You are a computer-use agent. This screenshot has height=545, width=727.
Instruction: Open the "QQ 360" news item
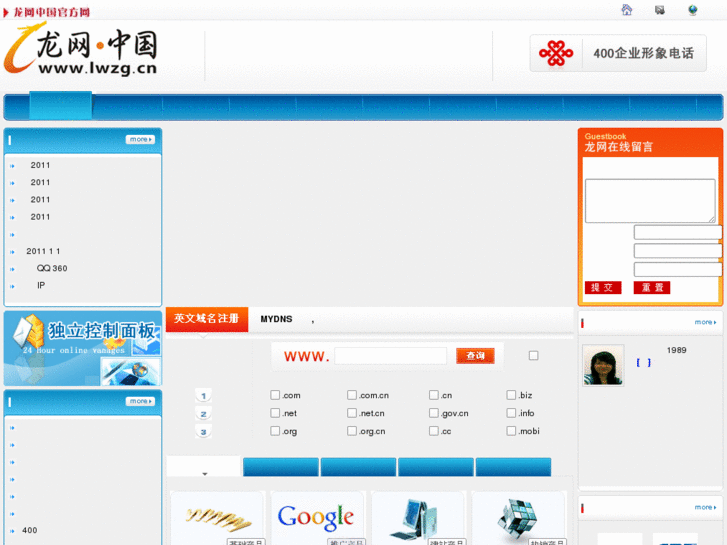point(52,269)
